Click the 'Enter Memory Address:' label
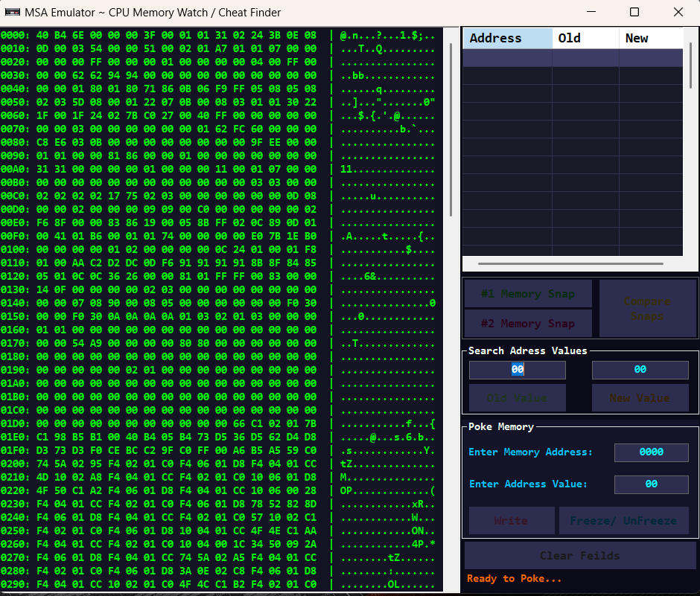This screenshot has width=700, height=596. [530, 452]
